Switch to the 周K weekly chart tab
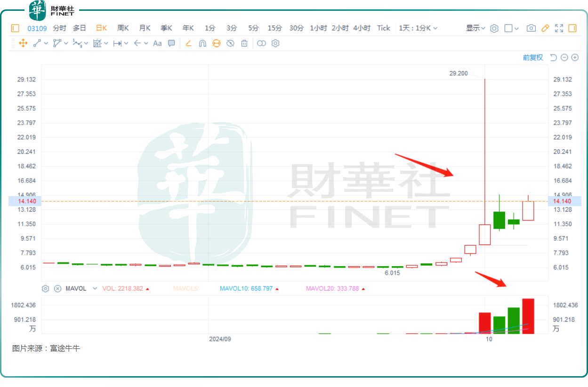Viewport: 588px width, 387px height. [x=123, y=28]
